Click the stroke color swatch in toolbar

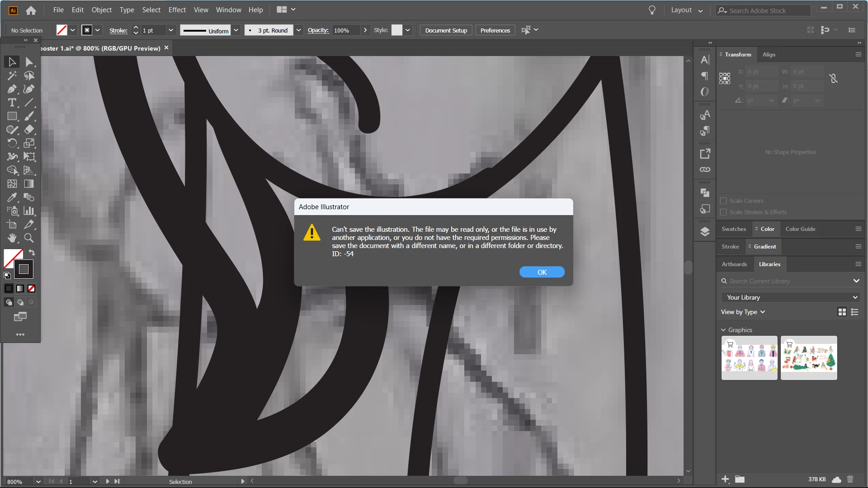(x=24, y=270)
